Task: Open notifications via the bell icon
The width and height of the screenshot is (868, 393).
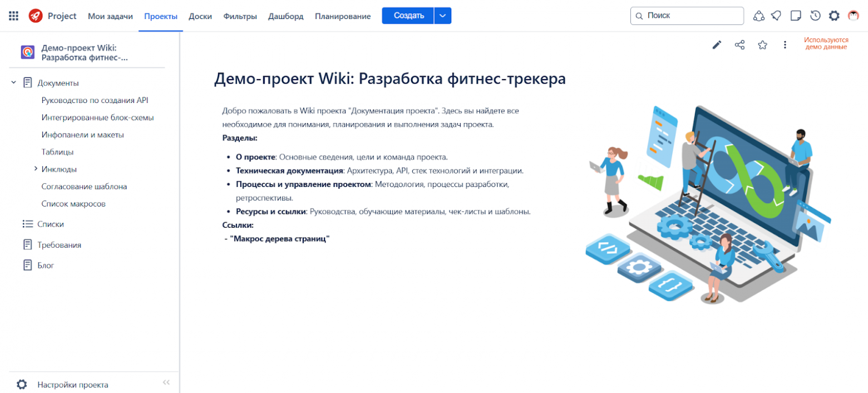Action: pos(777,16)
